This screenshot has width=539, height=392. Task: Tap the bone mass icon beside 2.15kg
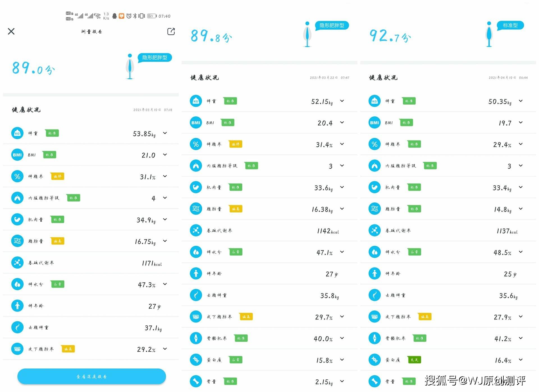pyautogui.click(x=196, y=381)
